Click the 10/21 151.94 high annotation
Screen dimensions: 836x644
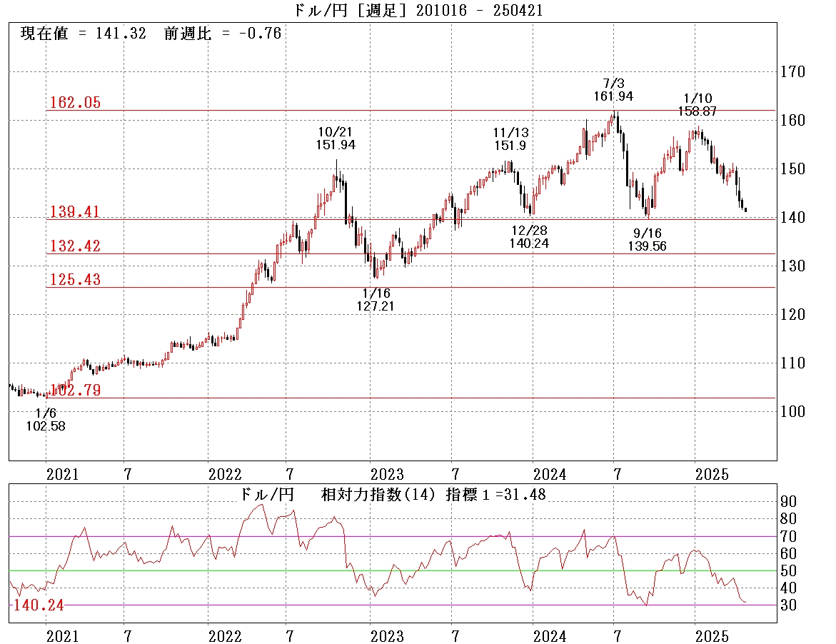click(336, 139)
